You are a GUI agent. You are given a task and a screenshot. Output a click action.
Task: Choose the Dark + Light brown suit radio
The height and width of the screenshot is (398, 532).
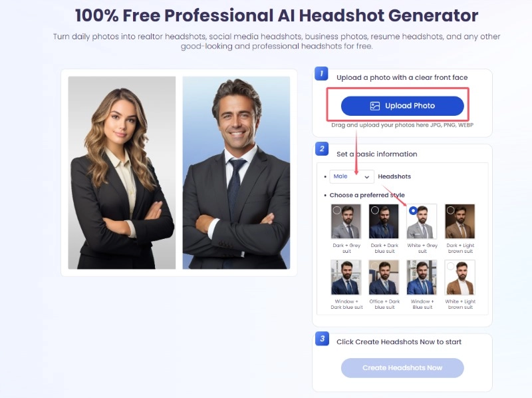coord(451,210)
